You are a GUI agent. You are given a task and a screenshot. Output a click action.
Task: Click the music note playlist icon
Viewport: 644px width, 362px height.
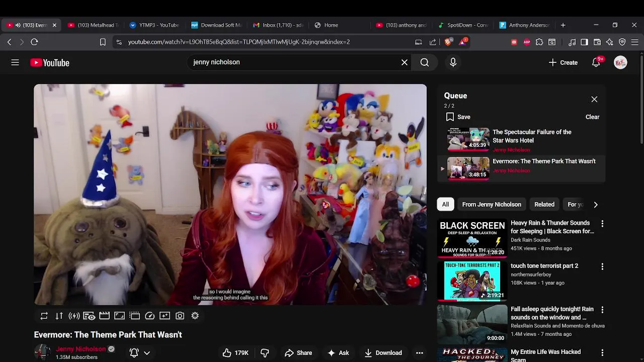[572, 42]
